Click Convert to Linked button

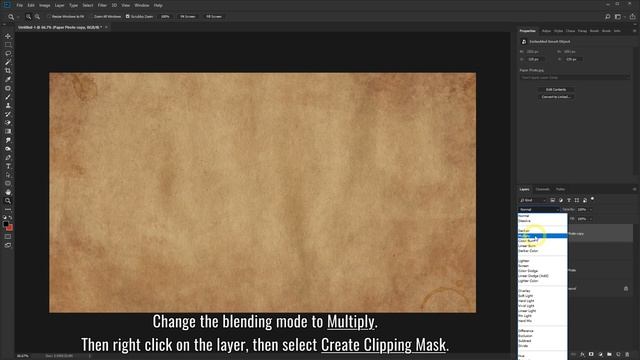point(556,97)
